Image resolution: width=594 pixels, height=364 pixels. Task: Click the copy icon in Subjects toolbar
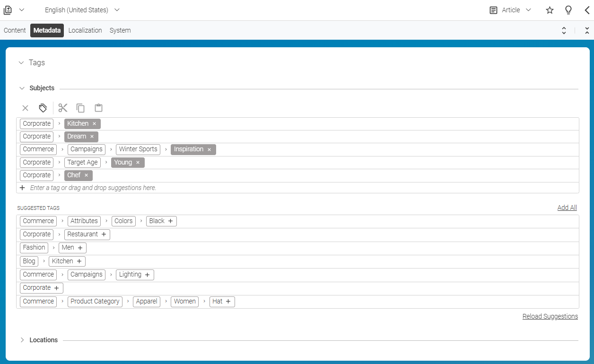81,108
